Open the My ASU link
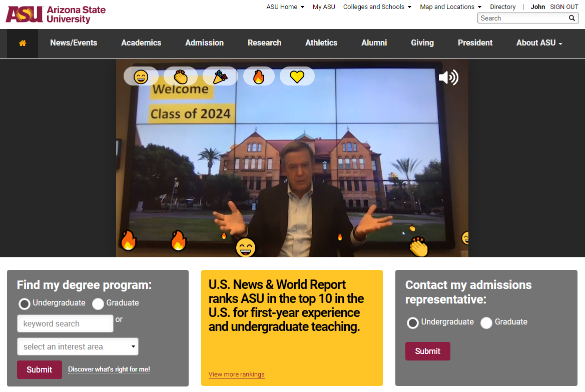This screenshot has width=585, height=392. coord(324,6)
